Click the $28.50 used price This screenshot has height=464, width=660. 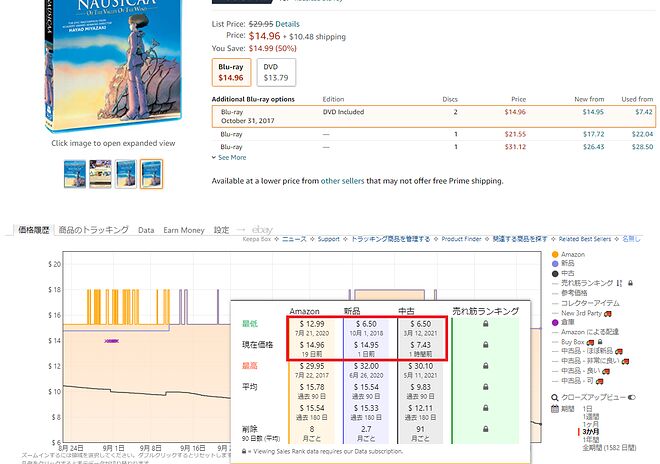coord(642,147)
